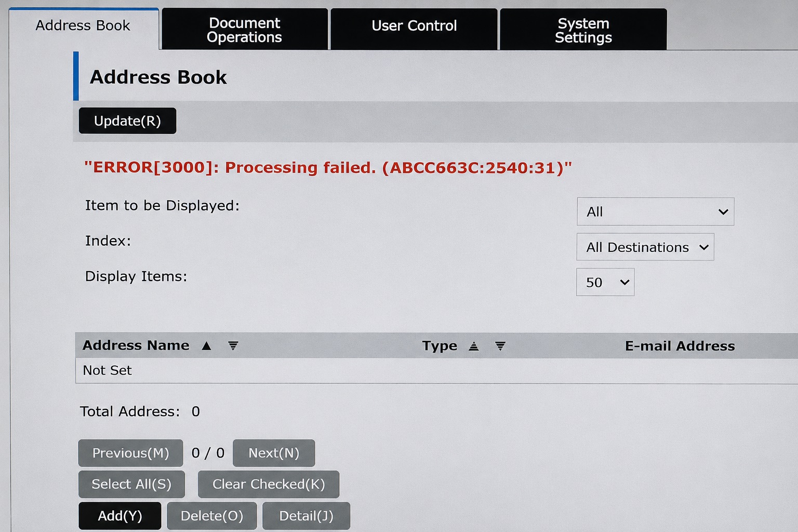
Task: Click the Address Name column header
Action: [x=136, y=345]
